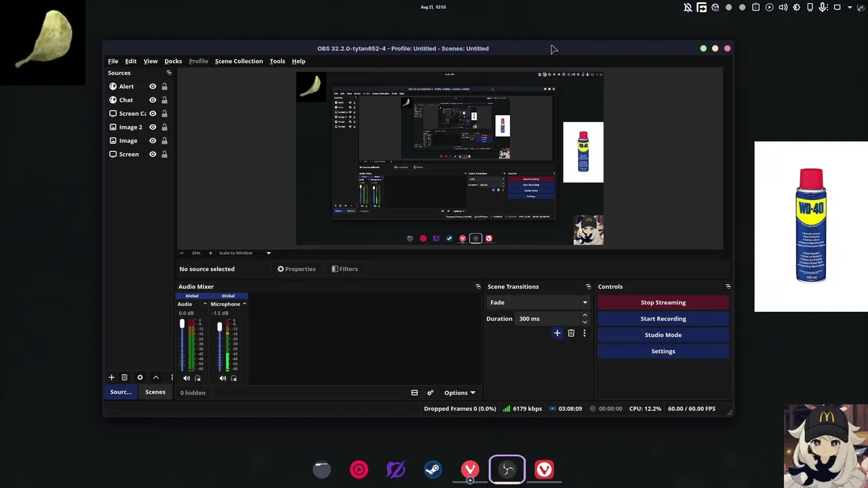Float the Scene Transitions dock popout icon
This screenshot has width=868, height=488.
[x=589, y=287]
